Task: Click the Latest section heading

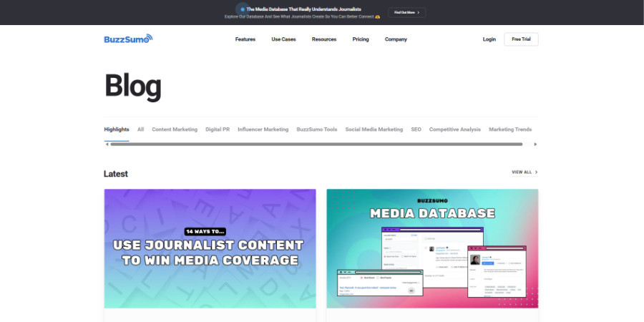Action: coord(116,174)
